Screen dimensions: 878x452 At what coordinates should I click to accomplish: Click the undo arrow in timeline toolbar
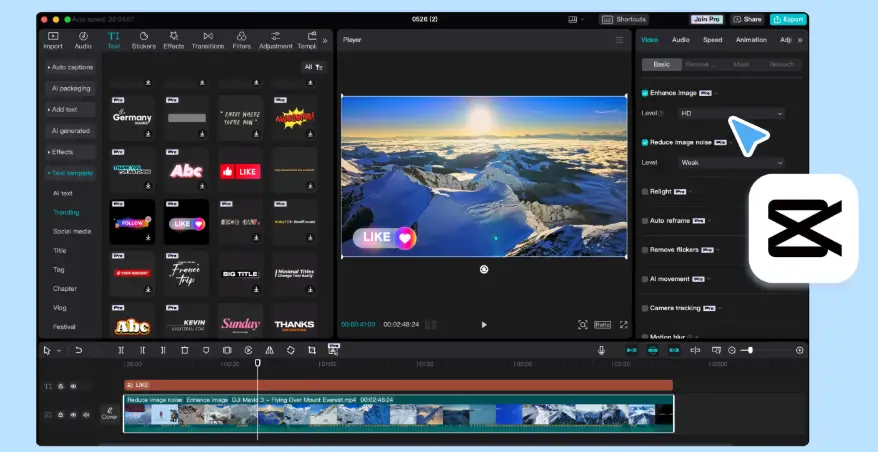click(78, 350)
